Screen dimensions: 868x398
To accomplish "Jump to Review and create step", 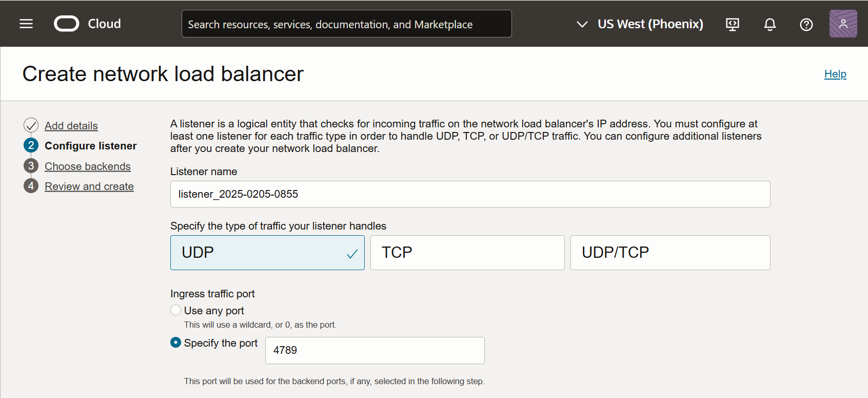I will (89, 186).
